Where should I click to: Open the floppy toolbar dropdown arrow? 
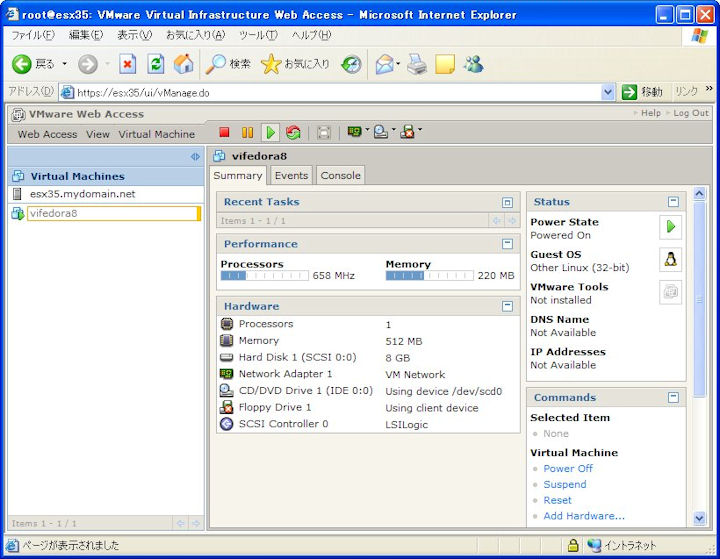[x=420, y=130]
